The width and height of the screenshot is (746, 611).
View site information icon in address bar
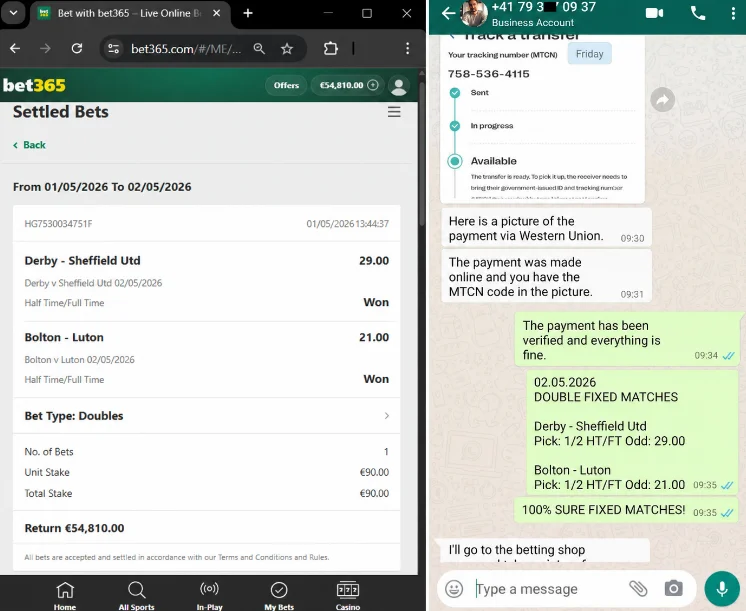(114, 48)
